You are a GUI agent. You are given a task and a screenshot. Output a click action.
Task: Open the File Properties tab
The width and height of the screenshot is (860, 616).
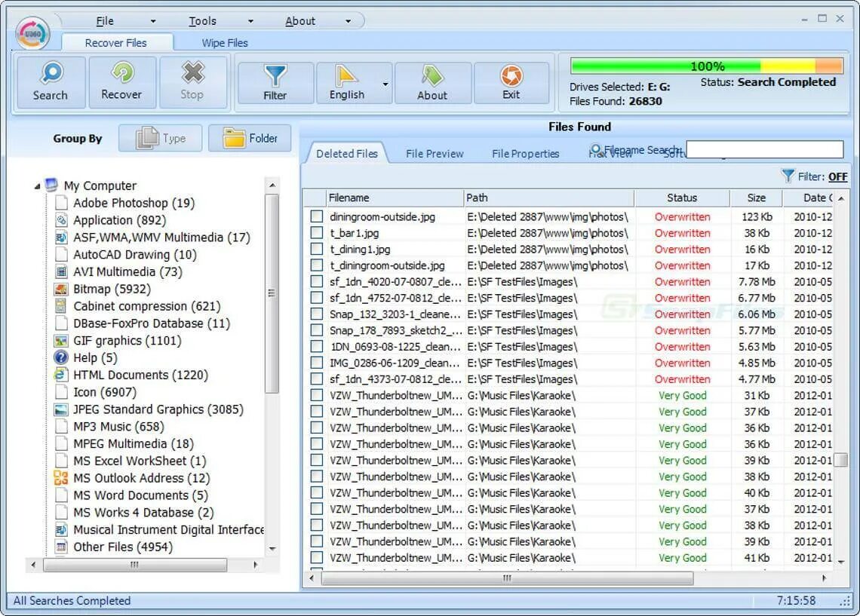[526, 154]
